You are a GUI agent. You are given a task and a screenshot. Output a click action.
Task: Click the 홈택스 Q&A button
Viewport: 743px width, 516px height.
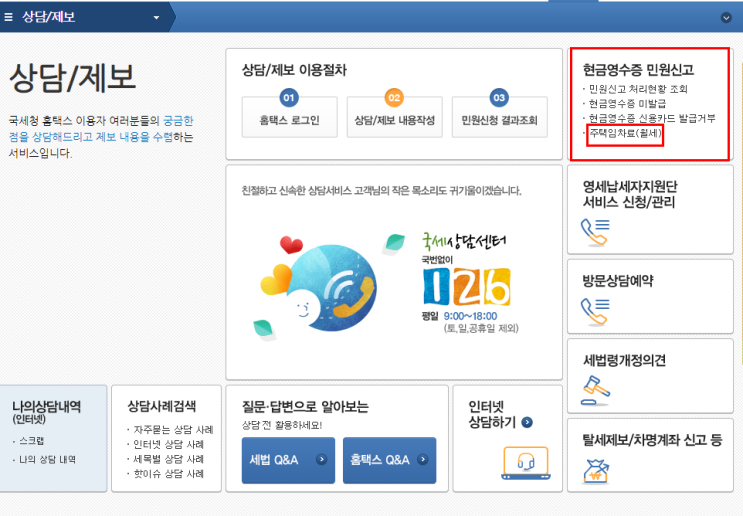click(x=390, y=460)
